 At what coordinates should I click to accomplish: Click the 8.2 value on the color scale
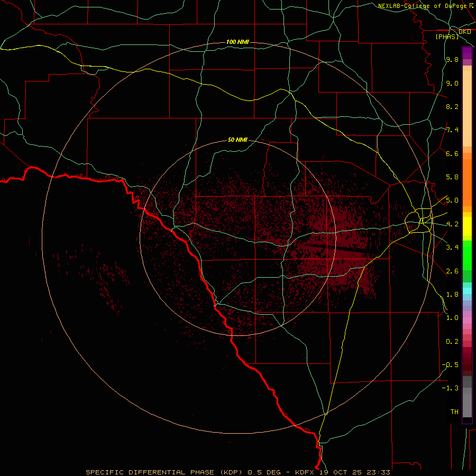coord(452,106)
